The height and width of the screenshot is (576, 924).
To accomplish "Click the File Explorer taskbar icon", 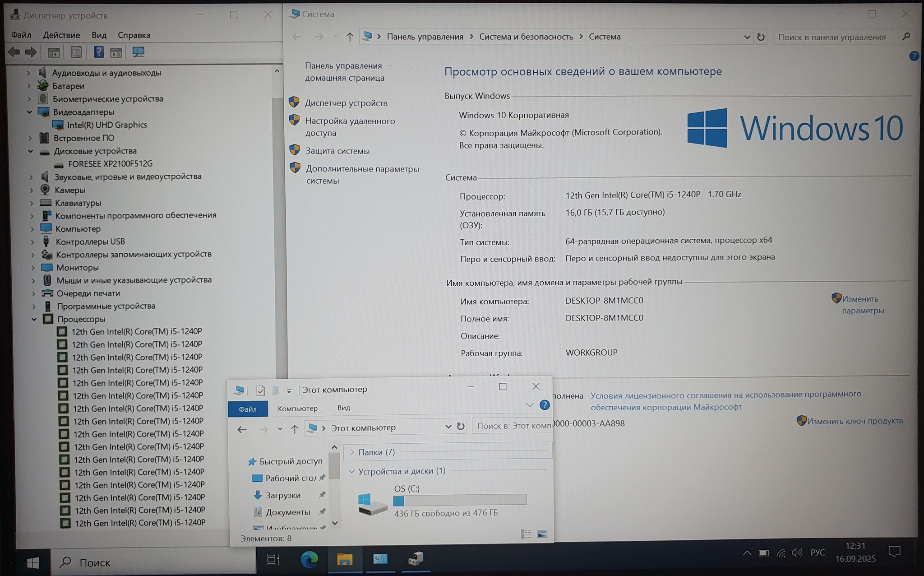I will pos(345,560).
